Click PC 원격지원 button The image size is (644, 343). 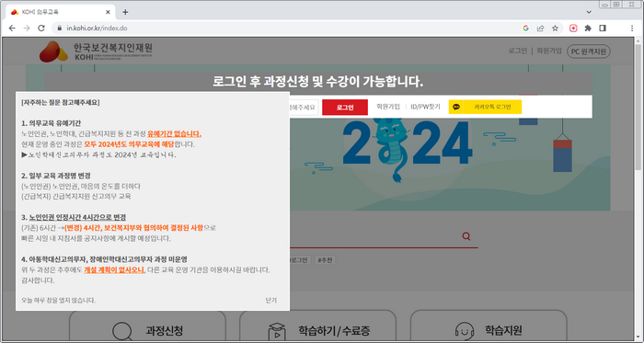589,51
